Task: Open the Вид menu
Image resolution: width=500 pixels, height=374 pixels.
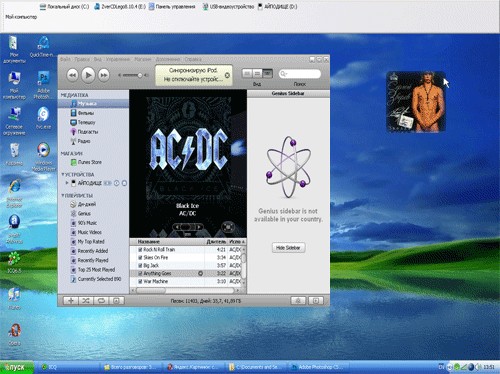Action: point(97,59)
